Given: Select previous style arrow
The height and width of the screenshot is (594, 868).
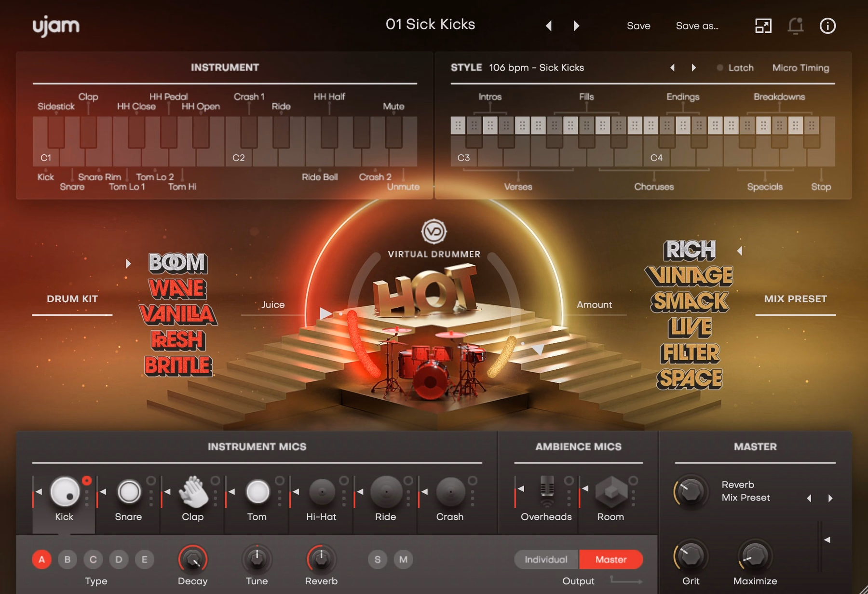Looking at the screenshot, I should [x=672, y=68].
